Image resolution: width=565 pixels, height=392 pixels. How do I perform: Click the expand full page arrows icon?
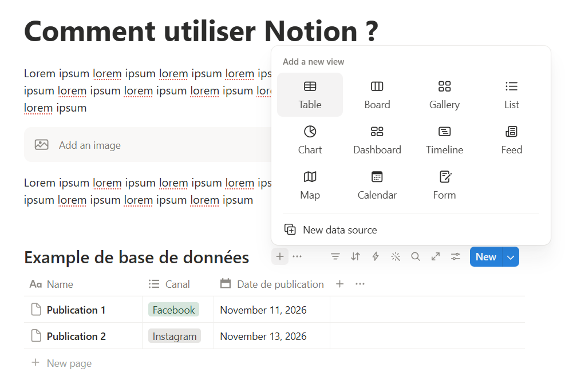click(436, 256)
